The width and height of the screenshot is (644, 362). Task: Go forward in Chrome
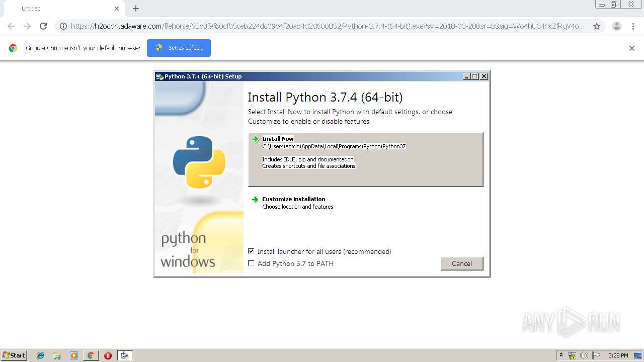pyautogui.click(x=27, y=26)
